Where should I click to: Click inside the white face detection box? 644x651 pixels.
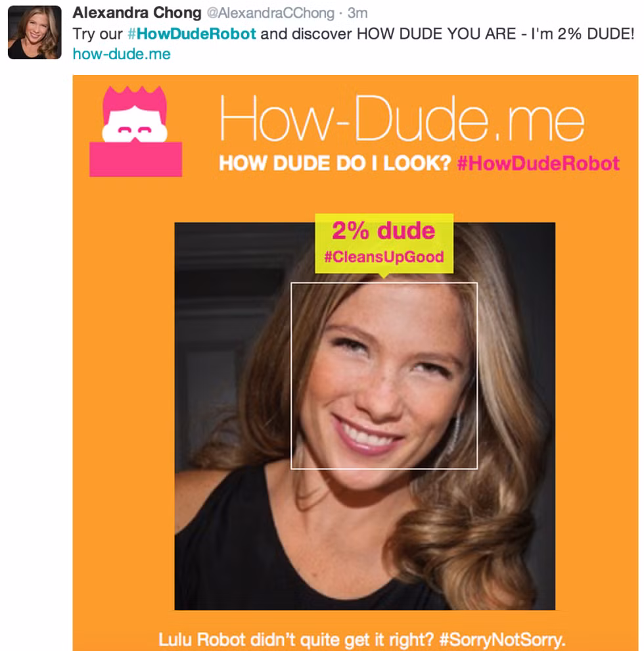[x=384, y=375]
